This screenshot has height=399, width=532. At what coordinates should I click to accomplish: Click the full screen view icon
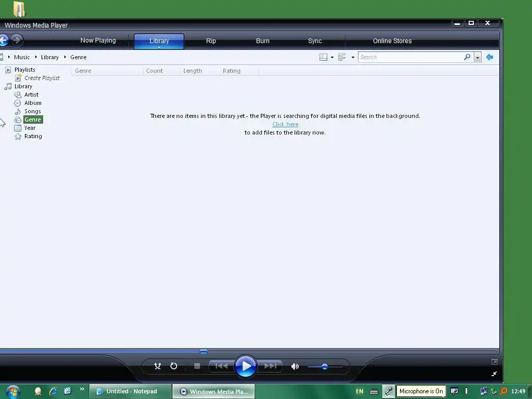point(495,362)
